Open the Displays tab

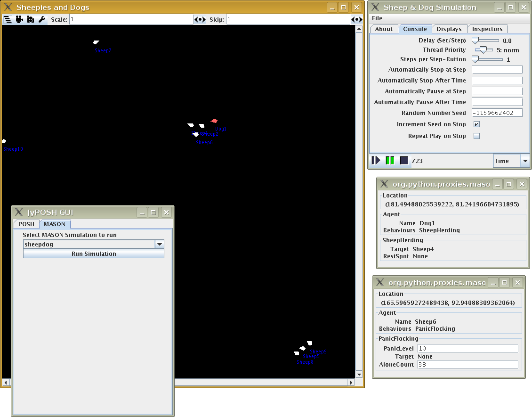tap(449, 29)
